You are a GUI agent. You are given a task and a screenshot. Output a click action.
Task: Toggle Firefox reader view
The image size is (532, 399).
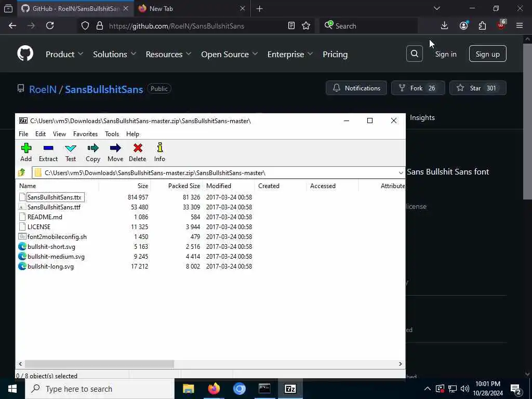291,26
